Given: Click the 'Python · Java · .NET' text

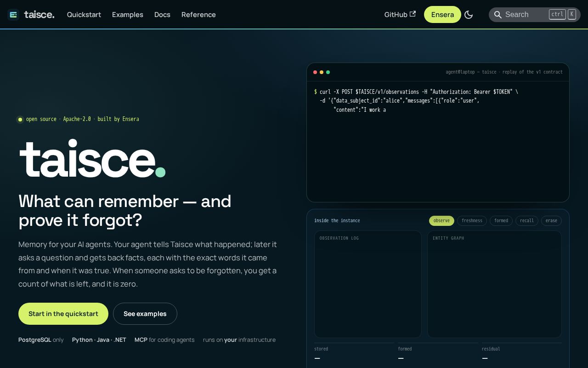Looking at the screenshot, I should pyautogui.click(x=99, y=340).
